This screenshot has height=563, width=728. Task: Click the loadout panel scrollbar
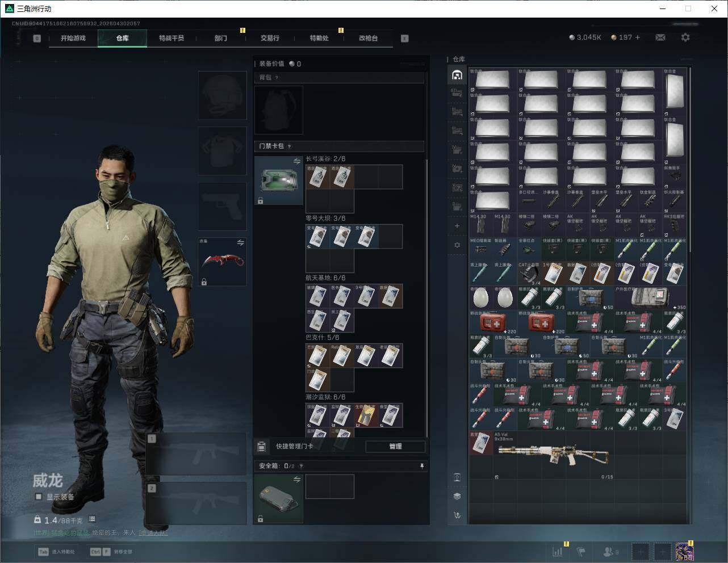(x=427, y=298)
